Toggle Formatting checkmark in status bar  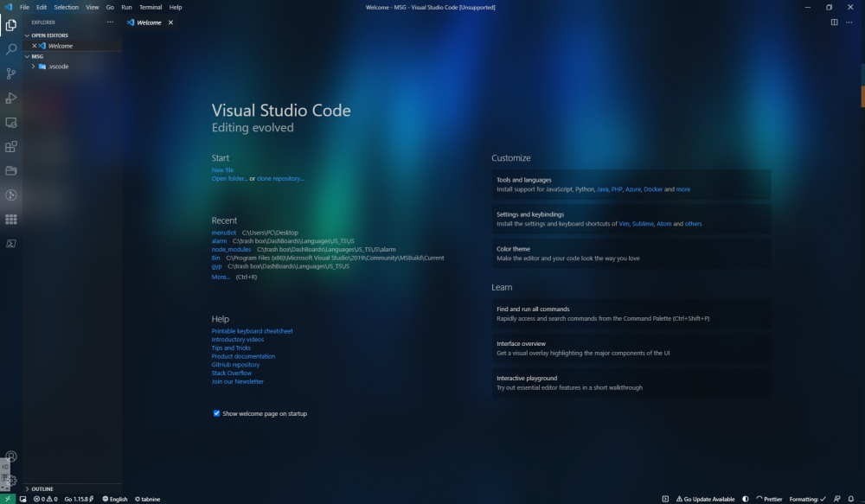(807, 499)
